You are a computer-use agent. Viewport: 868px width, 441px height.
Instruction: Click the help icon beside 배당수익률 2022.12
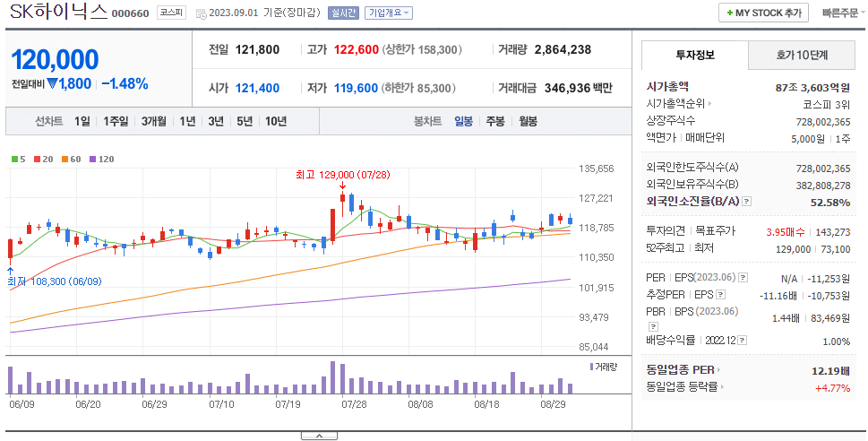click(x=743, y=341)
